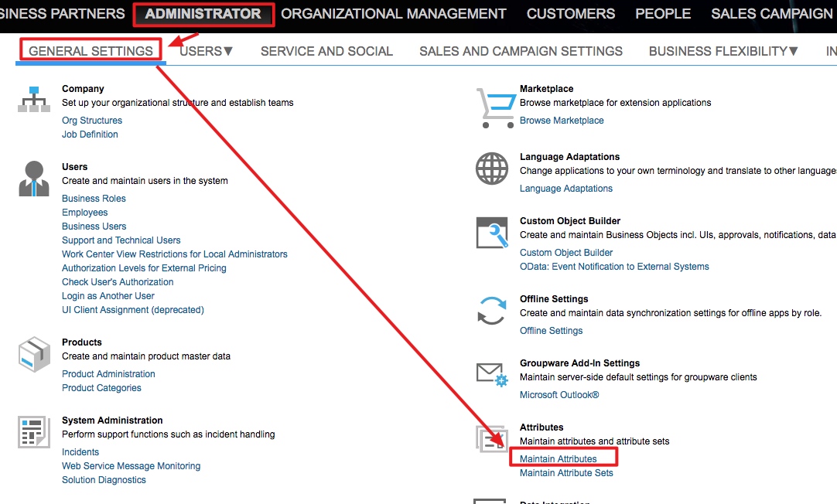Open the Browse Marketplace link
This screenshot has width=837, height=504.
coord(562,121)
